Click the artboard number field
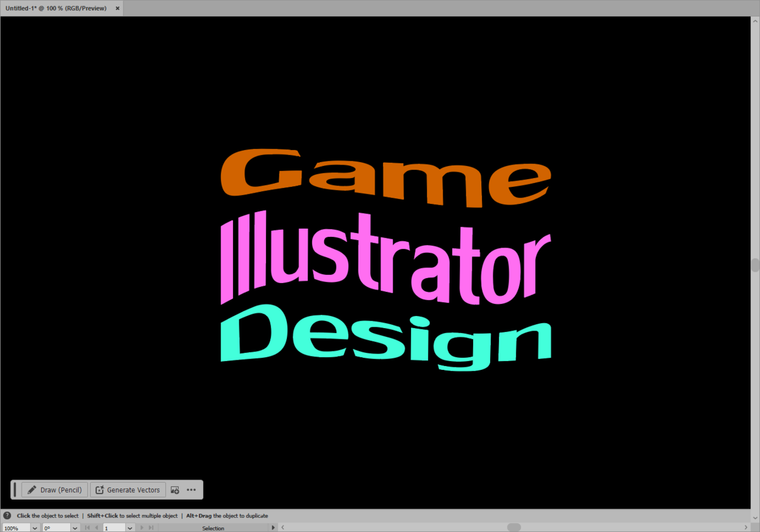The image size is (760, 532). point(115,528)
